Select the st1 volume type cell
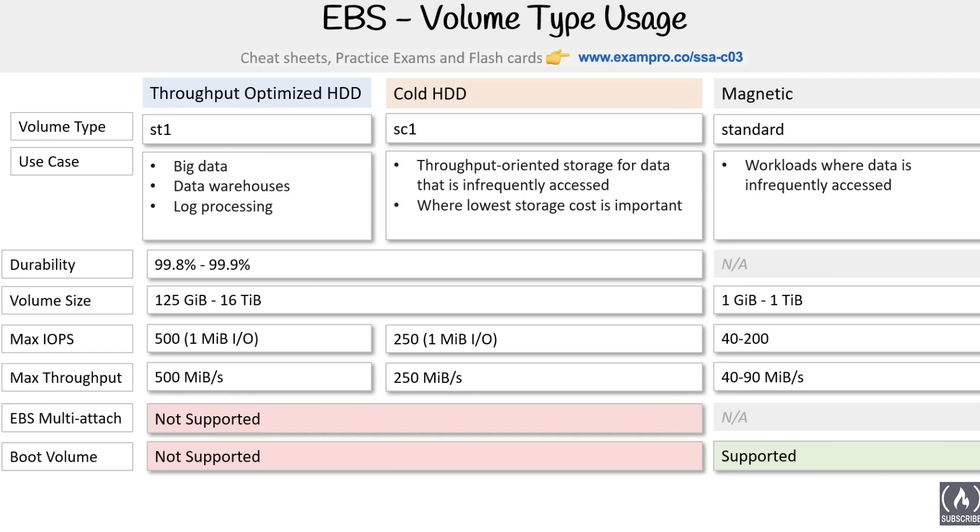 (x=256, y=129)
